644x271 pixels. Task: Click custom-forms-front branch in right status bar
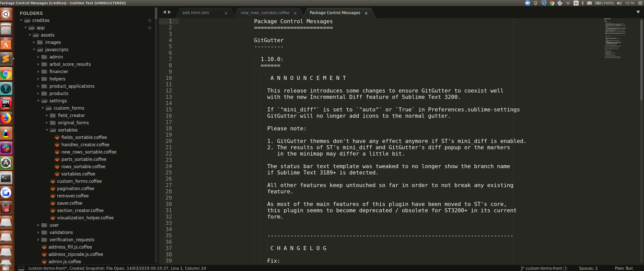click(x=543, y=268)
